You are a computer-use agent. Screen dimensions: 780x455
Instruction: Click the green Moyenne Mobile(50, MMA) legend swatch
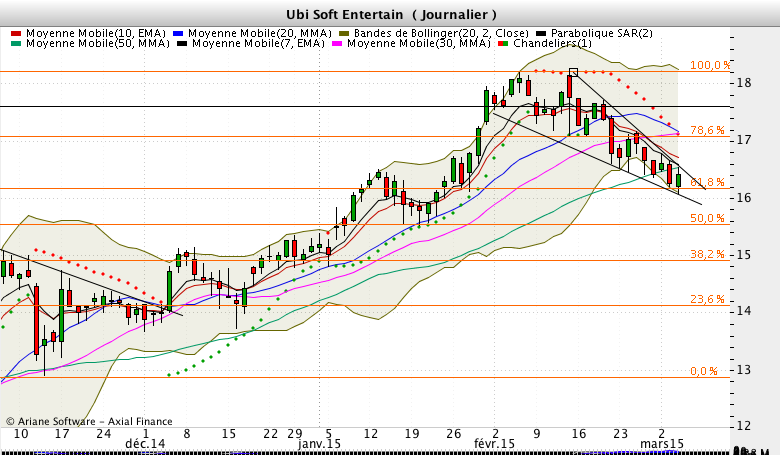tap(16, 44)
